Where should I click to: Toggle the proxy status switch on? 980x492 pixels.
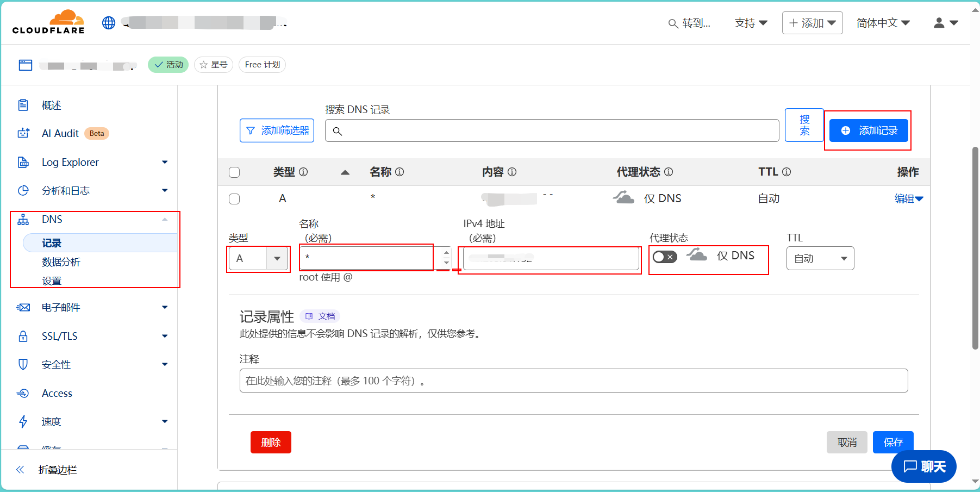665,257
